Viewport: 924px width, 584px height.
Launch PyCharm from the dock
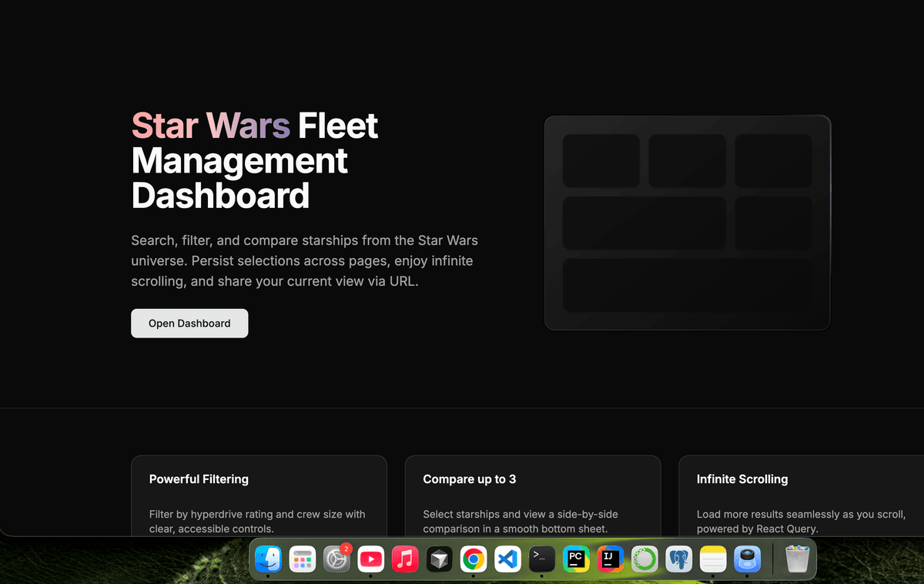576,559
